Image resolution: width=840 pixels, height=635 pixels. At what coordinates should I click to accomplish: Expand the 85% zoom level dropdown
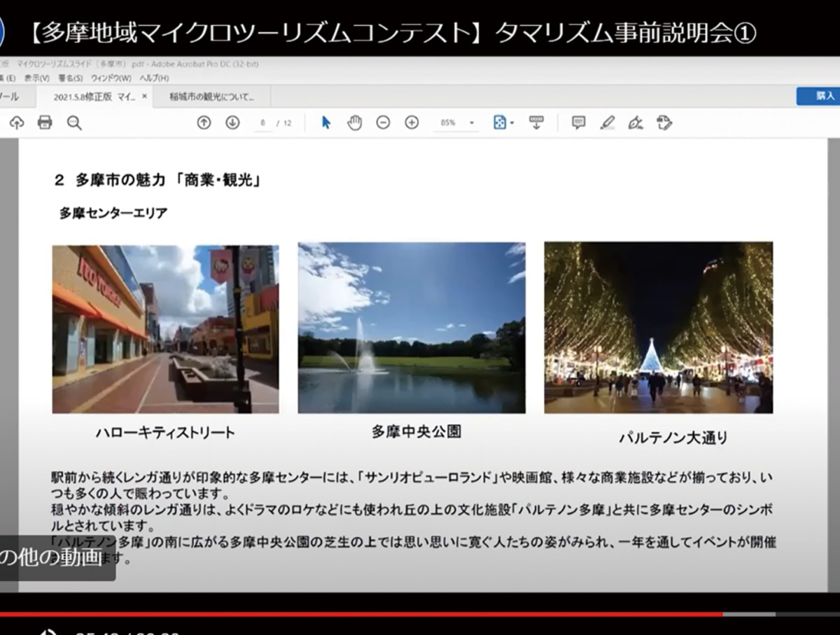pyautogui.click(x=471, y=123)
